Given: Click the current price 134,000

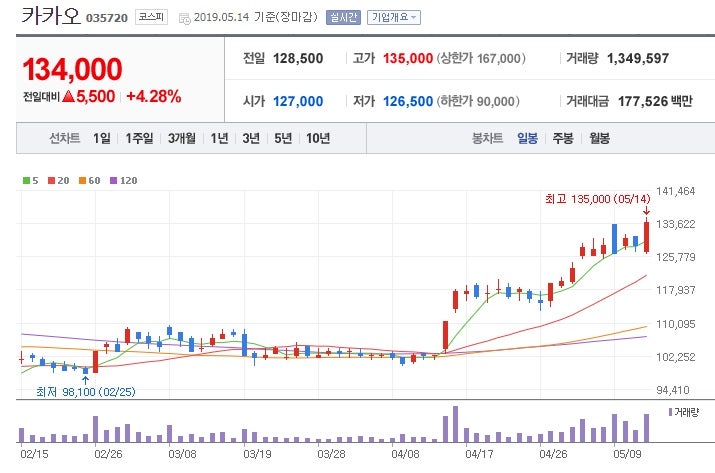Looking at the screenshot, I should 73,69.
